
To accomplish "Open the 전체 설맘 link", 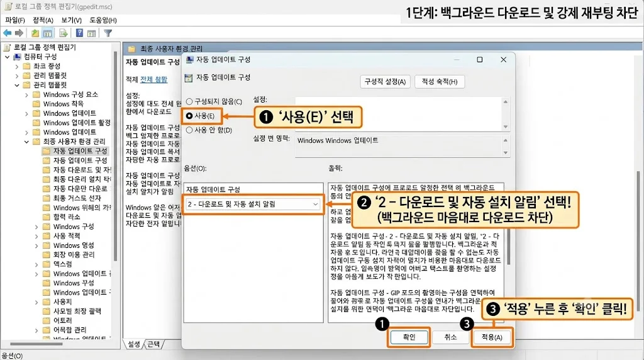I will [153, 79].
